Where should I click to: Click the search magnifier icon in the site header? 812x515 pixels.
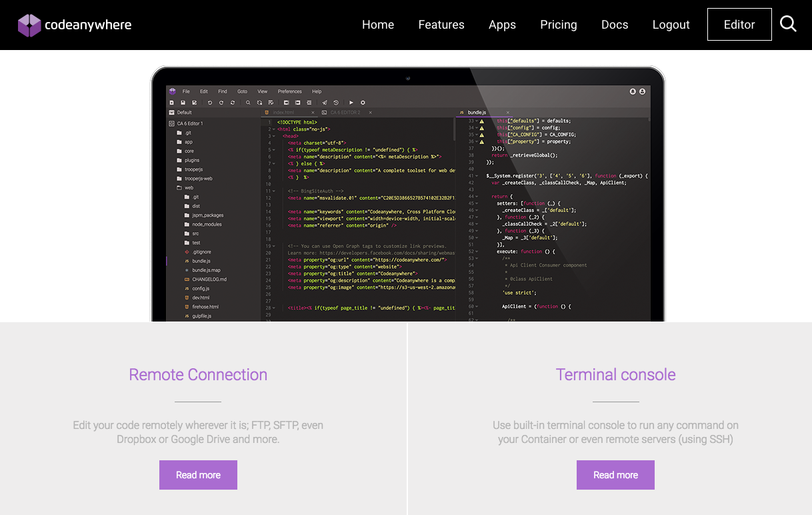[x=788, y=24]
